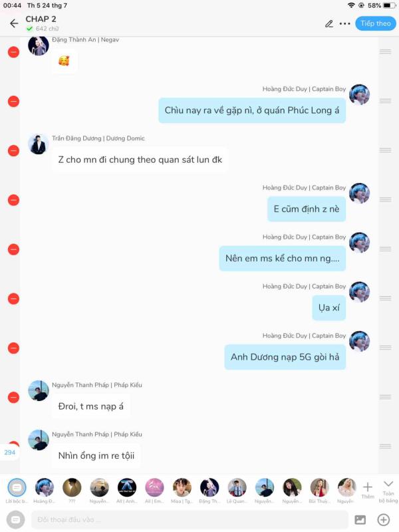Add a new character with Thêm plus

pos(368,490)
